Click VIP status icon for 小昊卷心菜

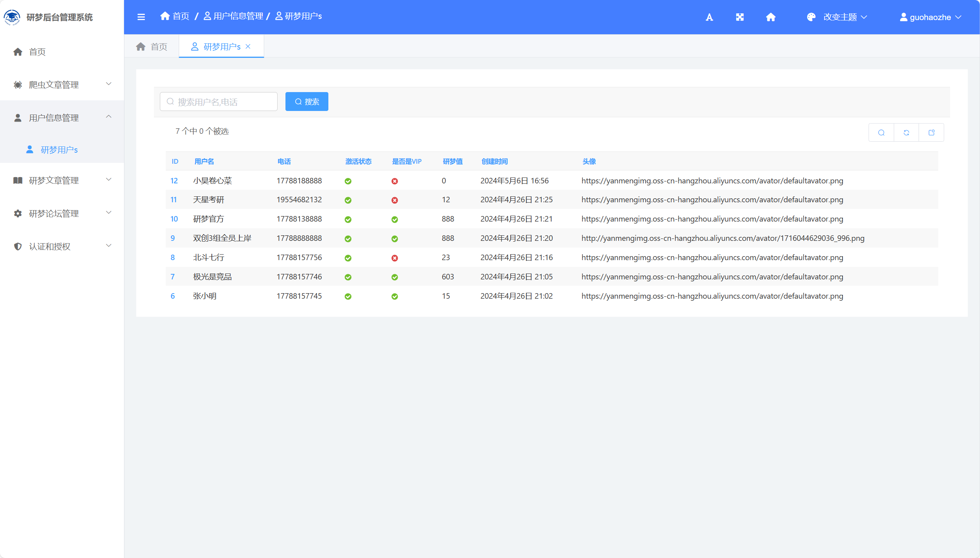tap(395, 181)
